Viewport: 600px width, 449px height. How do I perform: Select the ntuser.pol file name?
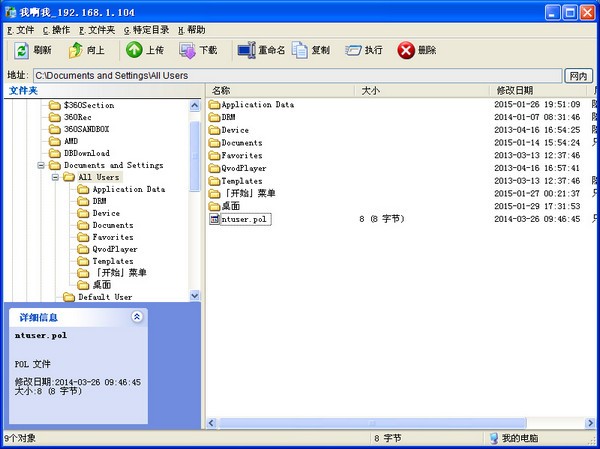point(245,219)
